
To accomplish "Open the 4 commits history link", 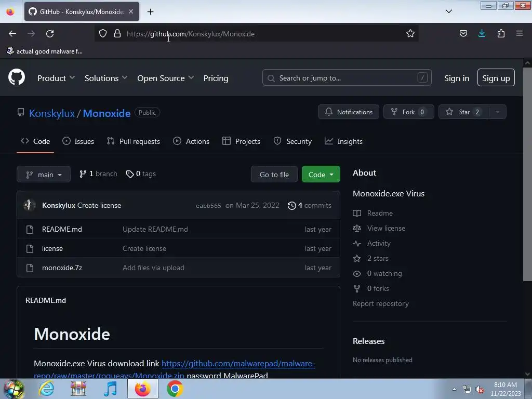I will (x=310, y=206).
